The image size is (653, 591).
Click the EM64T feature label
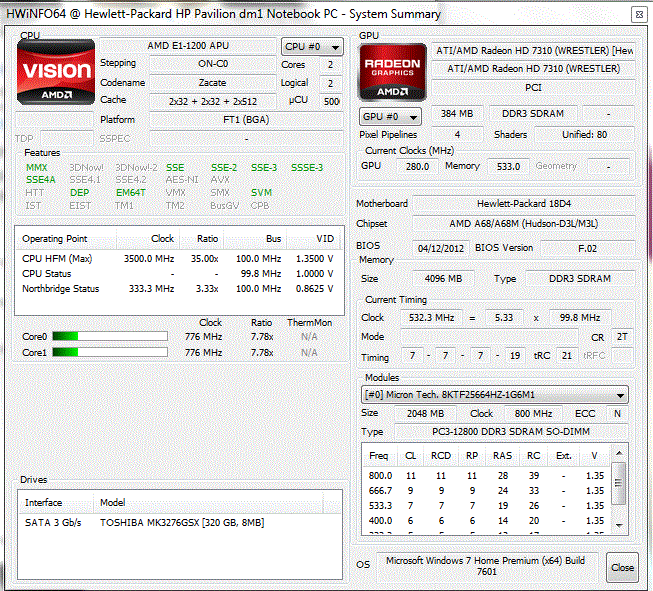[x=131, y=192]
